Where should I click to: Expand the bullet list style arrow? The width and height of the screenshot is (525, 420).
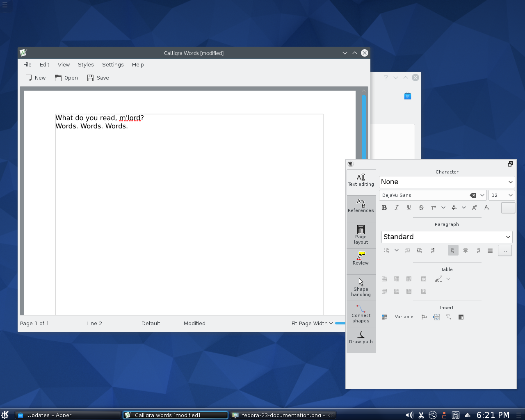[397, 250]
